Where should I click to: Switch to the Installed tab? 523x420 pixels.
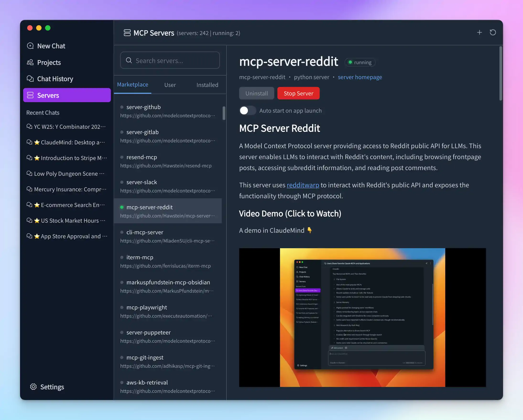[207, 85]
